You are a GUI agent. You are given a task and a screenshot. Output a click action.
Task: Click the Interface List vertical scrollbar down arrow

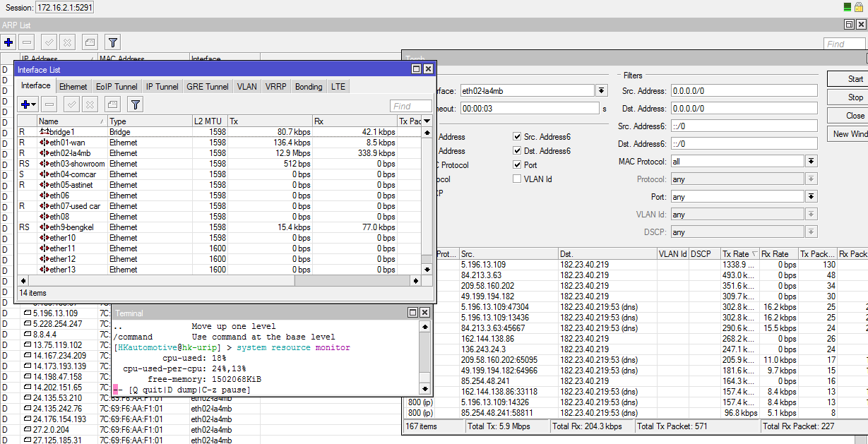pyautogui.click(x=426, y=269)
